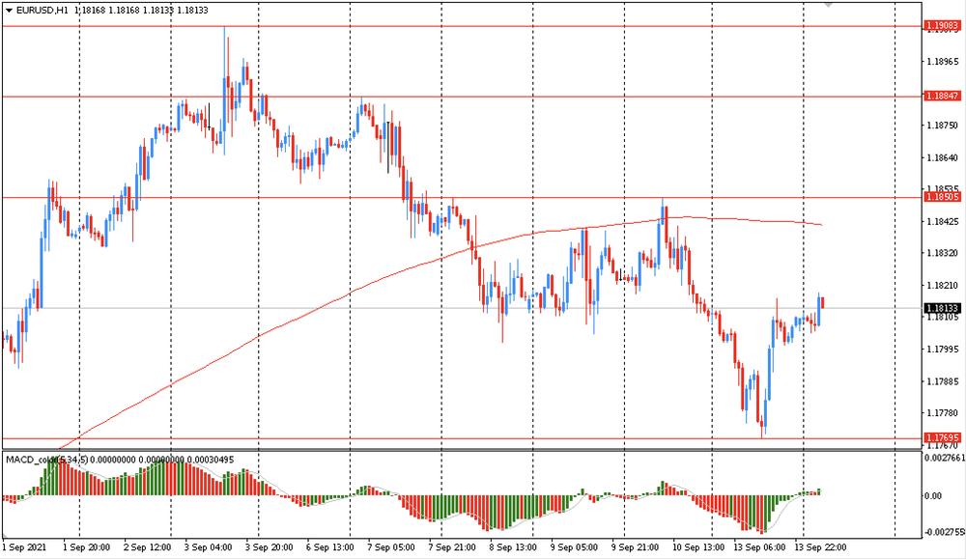Select the 1.18505 price level tag

pyautogui.click(x=941, y=197)
